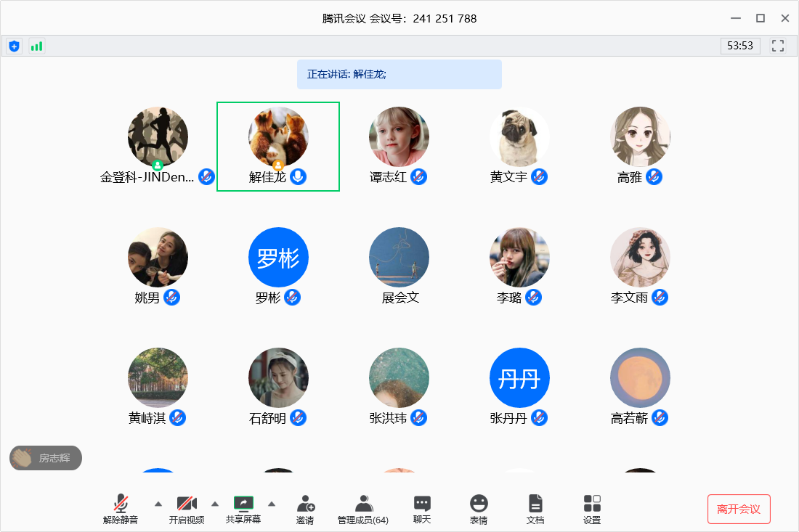Expand share options arrow beside 共享屏幕

pyautogui.click(x=272, y=504)
